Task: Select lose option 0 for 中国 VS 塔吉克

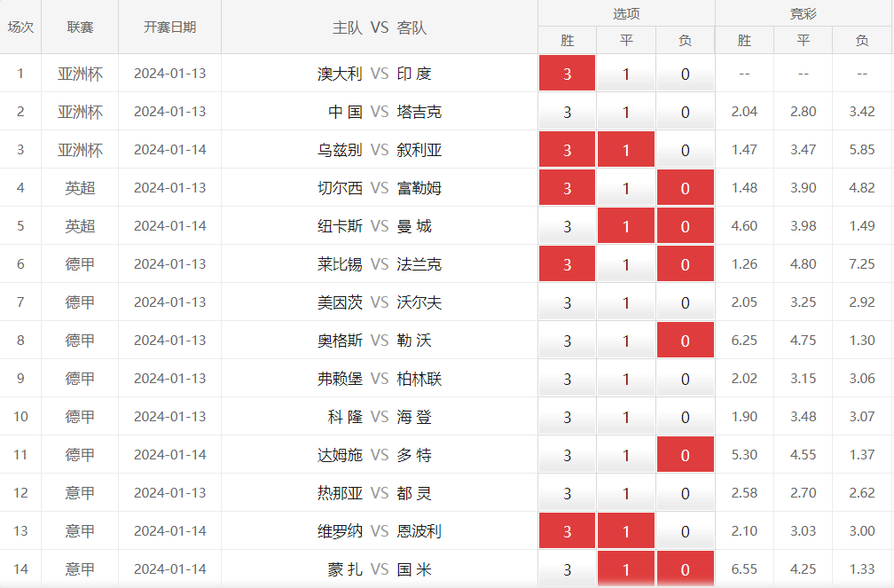Action: 686,111
